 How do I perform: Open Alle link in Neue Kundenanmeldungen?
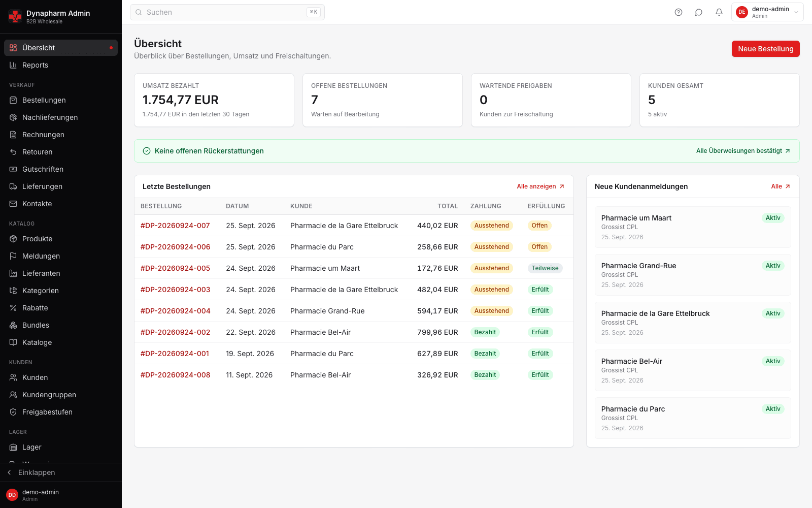(781, 186)
